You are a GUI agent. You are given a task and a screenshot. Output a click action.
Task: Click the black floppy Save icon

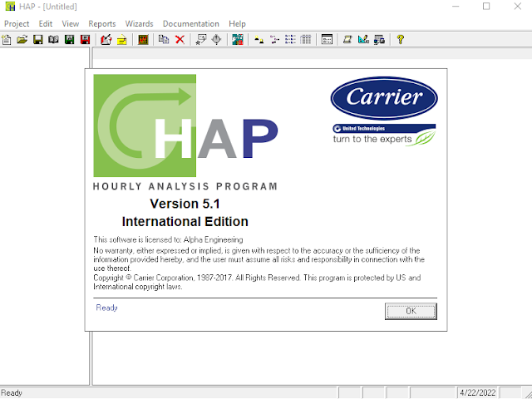(37, 40)
